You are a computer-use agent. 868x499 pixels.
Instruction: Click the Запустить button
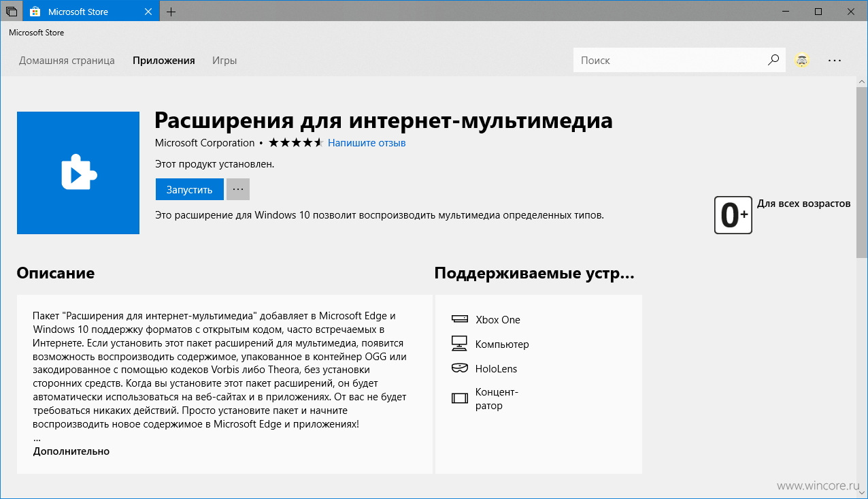pyautogui.click(x=190, y=189)
